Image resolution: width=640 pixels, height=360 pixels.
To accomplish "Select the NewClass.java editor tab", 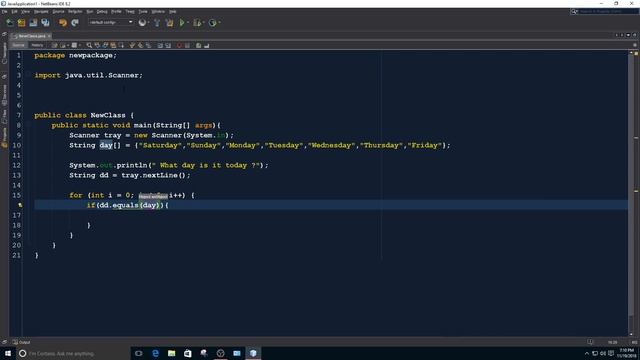I will [31, 36].
